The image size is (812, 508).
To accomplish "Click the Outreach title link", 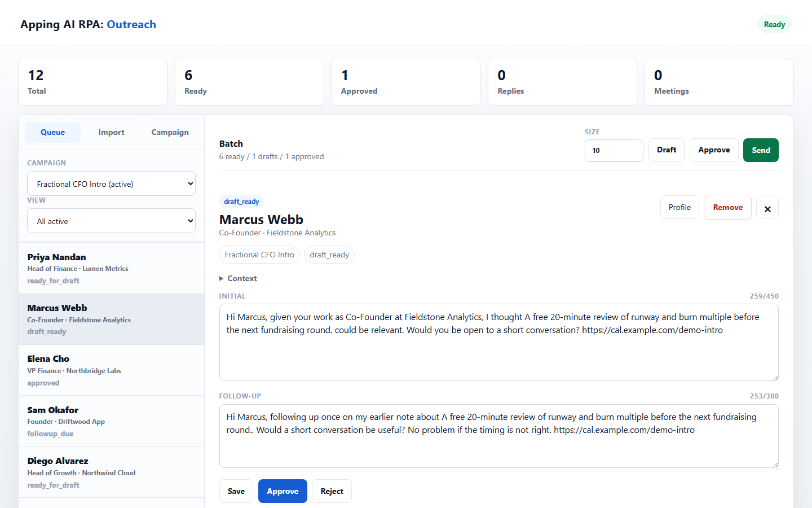I will 131,24.
